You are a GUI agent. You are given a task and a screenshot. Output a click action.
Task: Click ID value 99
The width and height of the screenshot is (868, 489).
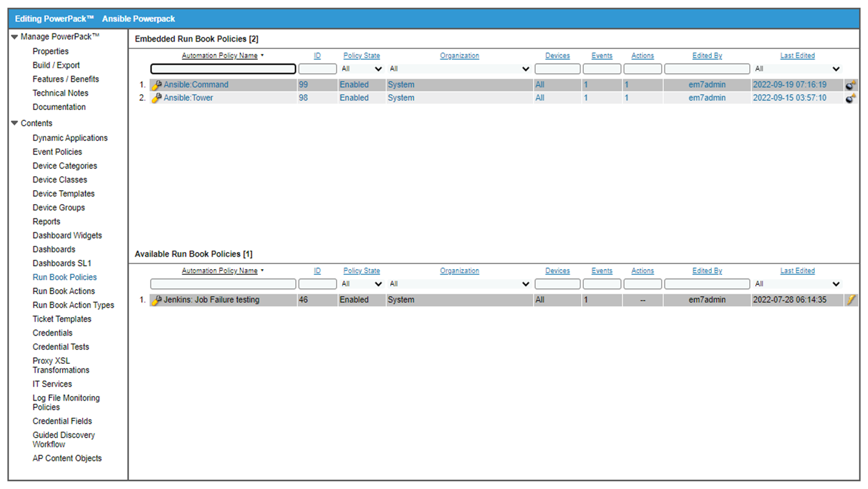click(303, 85)
